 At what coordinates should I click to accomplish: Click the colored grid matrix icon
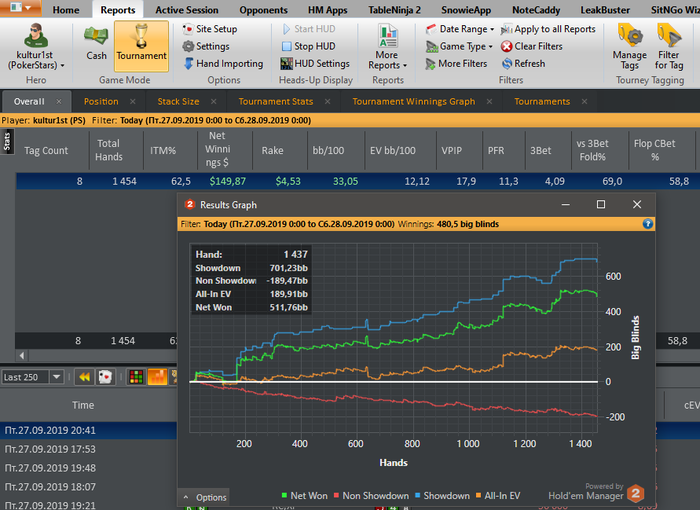coord(136,377)
